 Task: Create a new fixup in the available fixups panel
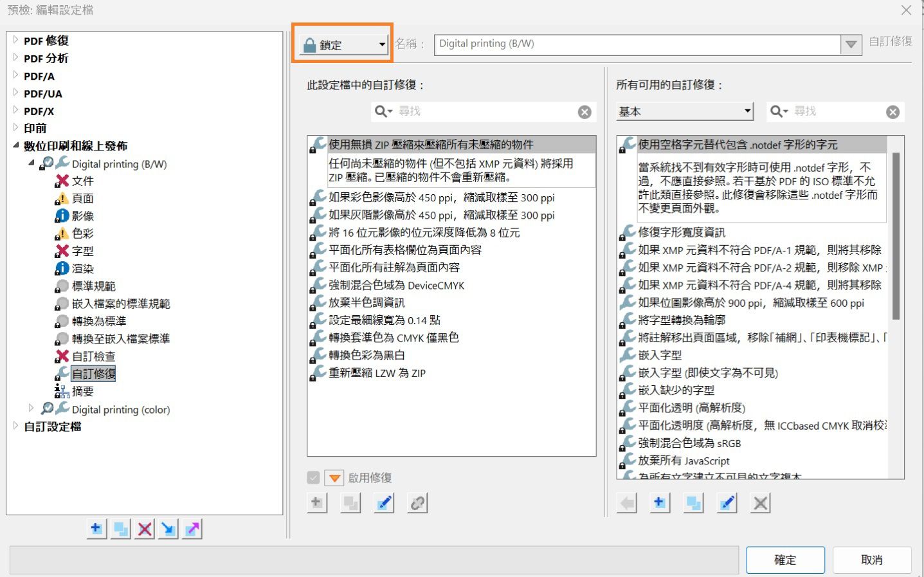pyautogui.click(x=660, y=502)
